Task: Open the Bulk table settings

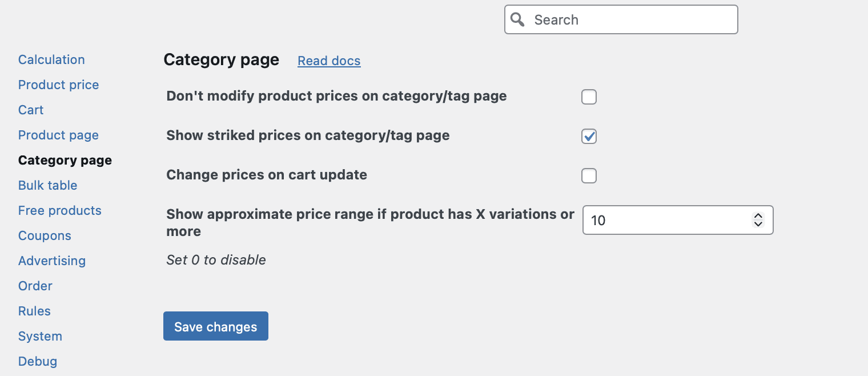Action: (x=47, y=185)
